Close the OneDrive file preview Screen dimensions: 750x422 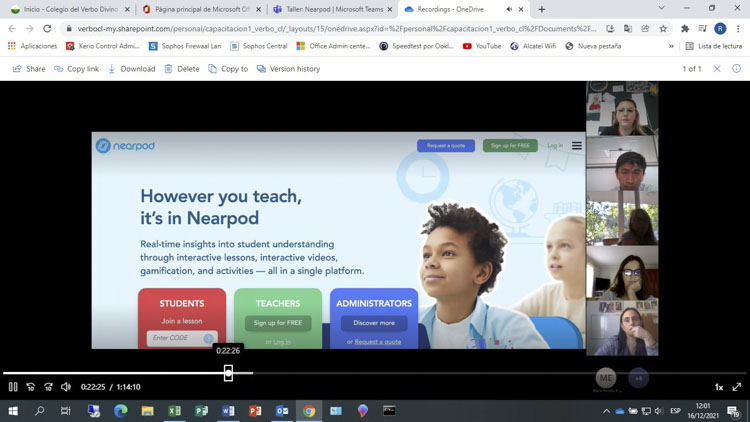coord(717,69)
